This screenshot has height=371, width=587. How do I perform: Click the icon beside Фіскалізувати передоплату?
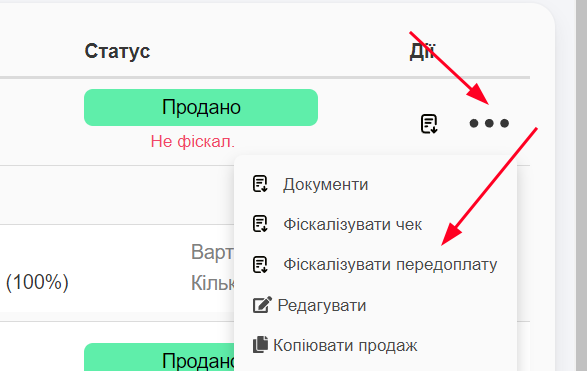[260, 264]
